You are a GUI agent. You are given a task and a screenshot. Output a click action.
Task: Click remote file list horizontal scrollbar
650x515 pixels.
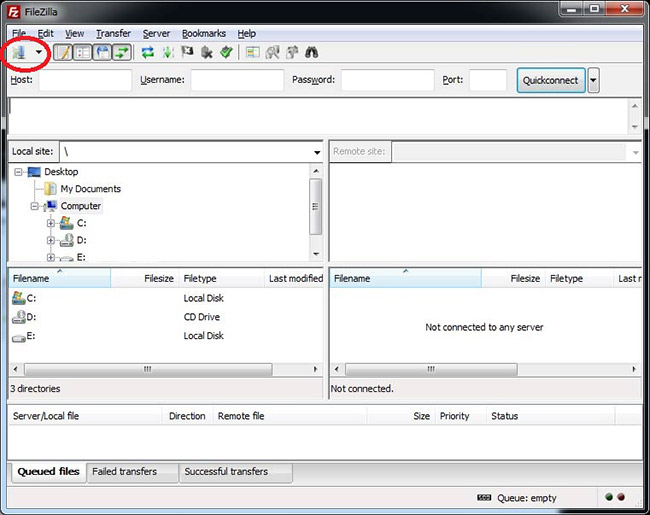tap(431, 369)
